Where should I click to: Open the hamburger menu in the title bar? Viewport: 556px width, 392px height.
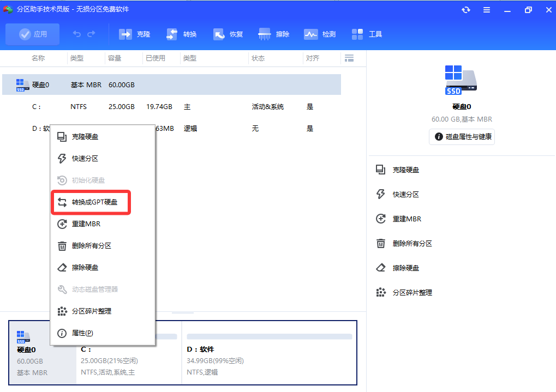[x=486, y=9]
